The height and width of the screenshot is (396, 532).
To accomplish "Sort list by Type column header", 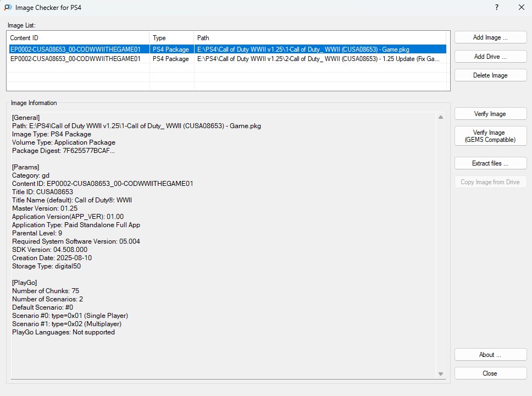I will [x=171, y=38].
